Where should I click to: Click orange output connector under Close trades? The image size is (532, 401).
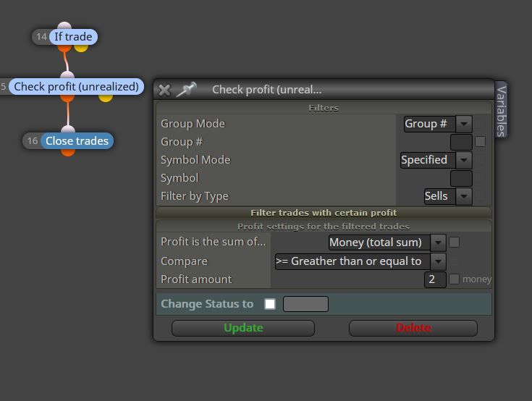(68, 152)
